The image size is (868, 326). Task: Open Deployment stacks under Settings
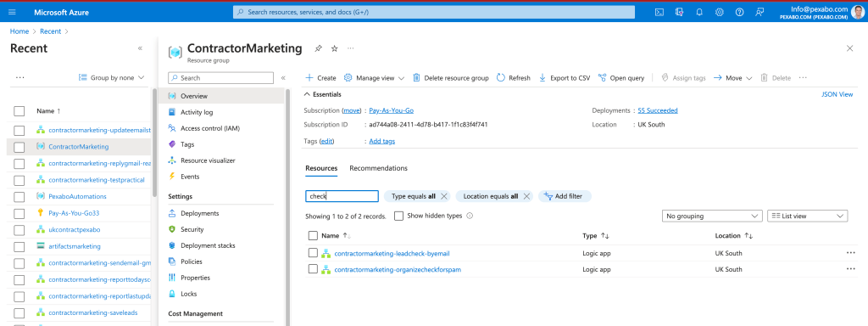[208, 245]
